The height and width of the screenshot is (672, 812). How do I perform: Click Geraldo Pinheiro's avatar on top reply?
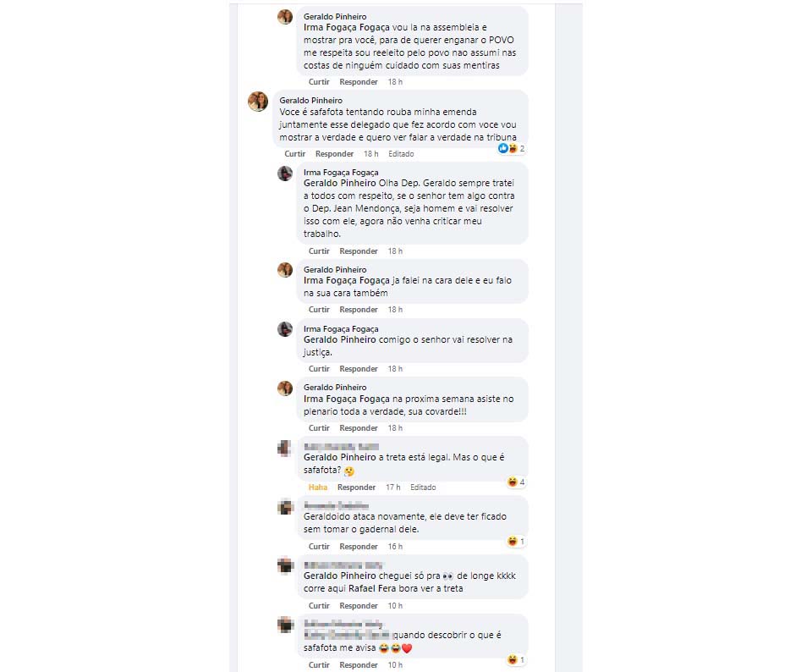tap(285, 17)
